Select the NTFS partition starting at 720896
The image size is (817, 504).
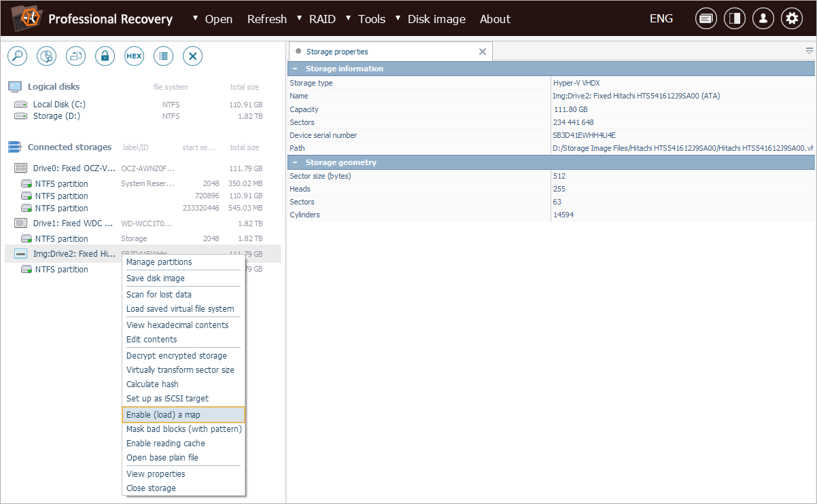(143, 196)
